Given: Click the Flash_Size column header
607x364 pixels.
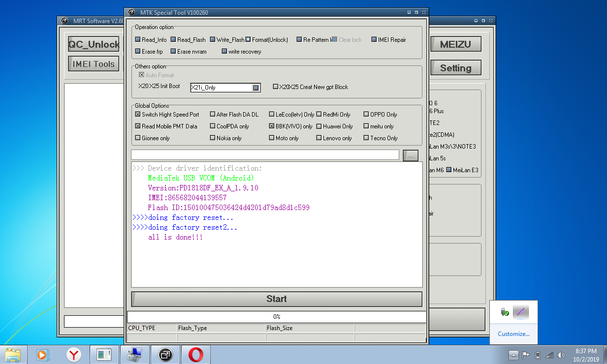Looking at the screenshot, I should click(x=310, y=328).
